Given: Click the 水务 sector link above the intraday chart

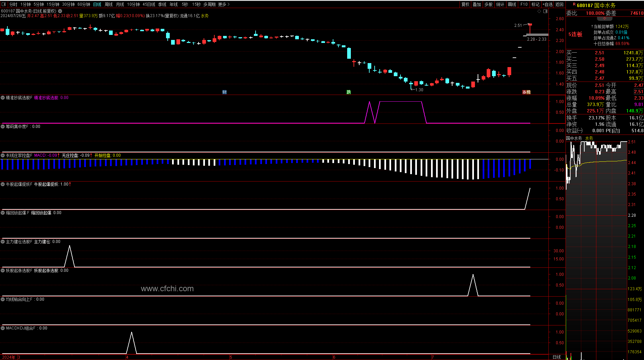Looking at the screenshot, I should coord(589,138).
